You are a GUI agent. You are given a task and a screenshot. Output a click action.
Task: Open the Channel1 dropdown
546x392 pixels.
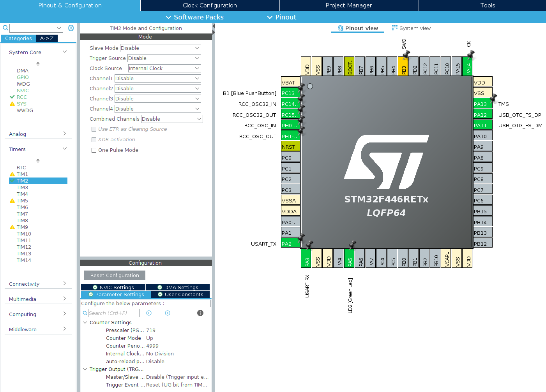158,78
